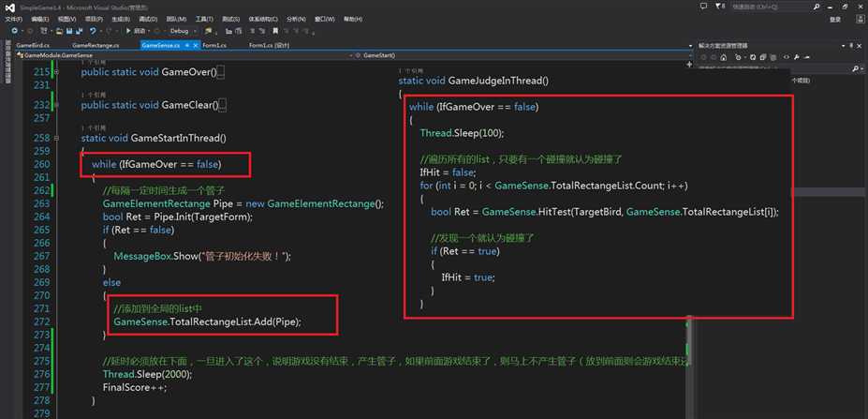Open the GameStart() member dropdown
This screenshot has width=868, height=419.
click(523, 55)
